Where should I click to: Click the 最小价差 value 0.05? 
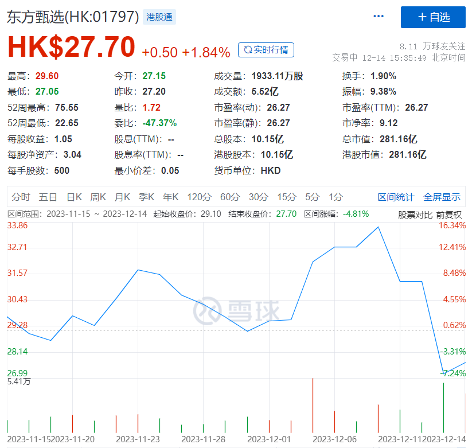[170, 171]
